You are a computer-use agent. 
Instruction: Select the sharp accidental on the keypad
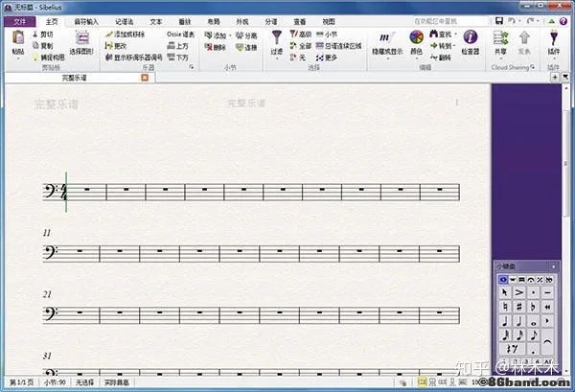click(518, 307)
